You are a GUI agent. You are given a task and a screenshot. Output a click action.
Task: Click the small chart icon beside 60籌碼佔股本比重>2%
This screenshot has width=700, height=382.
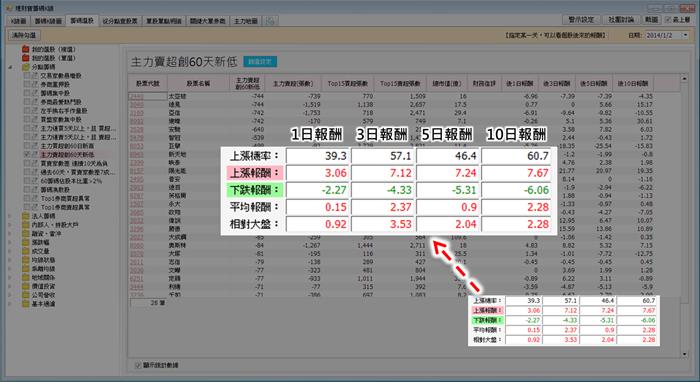[35, 181]
